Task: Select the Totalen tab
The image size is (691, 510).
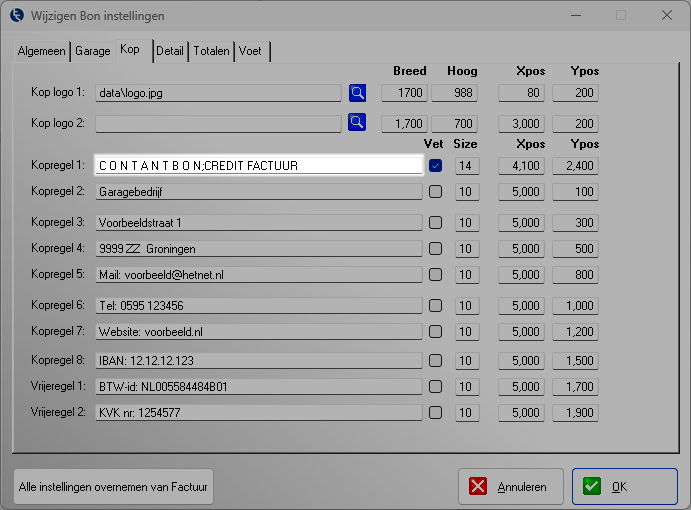Action: pyautogui.click(x=212, y=51)
